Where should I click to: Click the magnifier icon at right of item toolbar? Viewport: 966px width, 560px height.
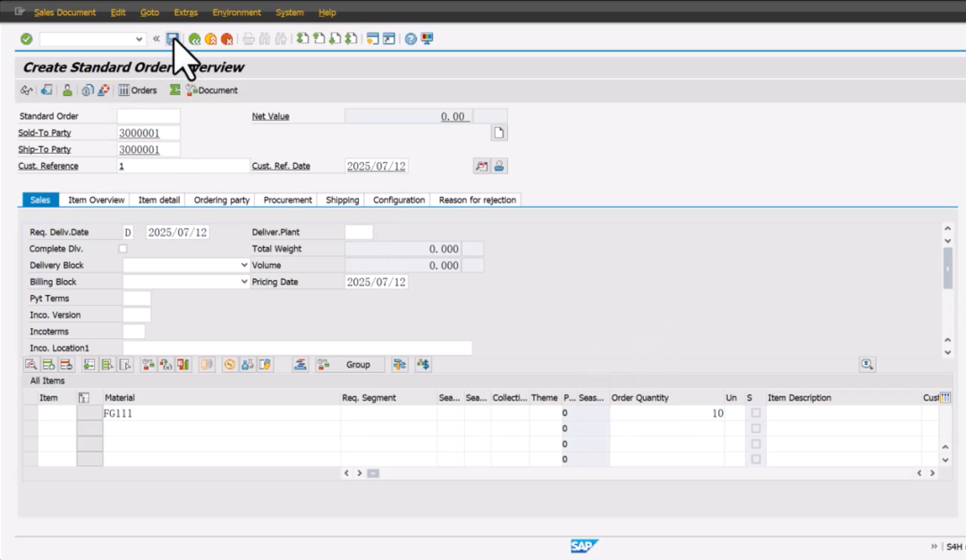coord(867,365)
